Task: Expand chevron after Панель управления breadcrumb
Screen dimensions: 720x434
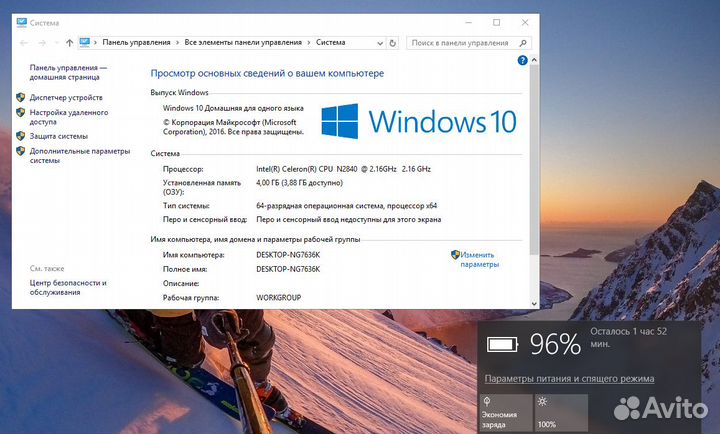Action: pyautogui.click(x=177, y=43)
